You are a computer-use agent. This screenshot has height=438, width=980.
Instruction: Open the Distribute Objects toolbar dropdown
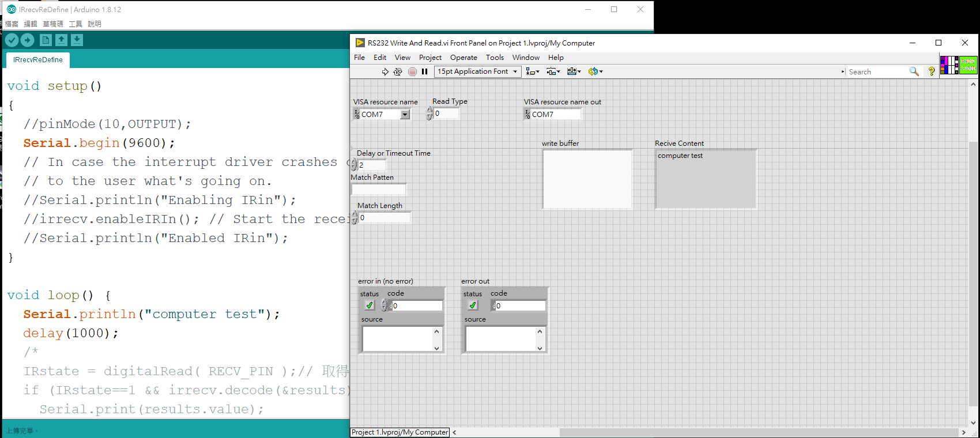click(x=553, y=71)
